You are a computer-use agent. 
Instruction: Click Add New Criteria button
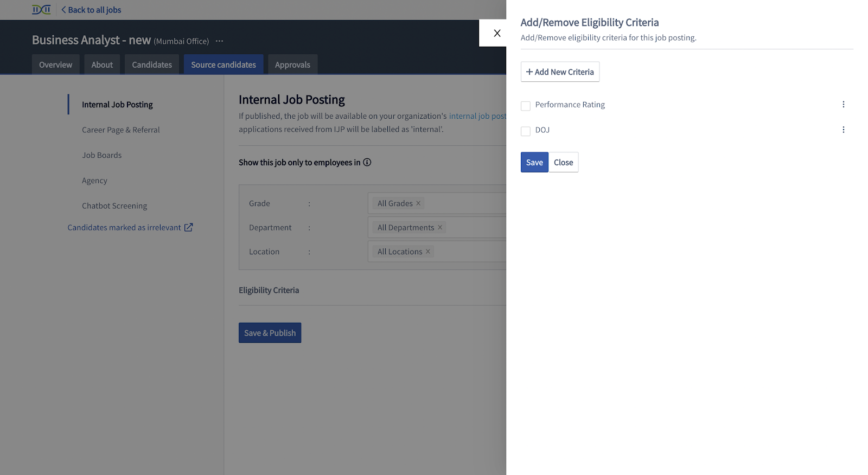(x=560, y=72)
